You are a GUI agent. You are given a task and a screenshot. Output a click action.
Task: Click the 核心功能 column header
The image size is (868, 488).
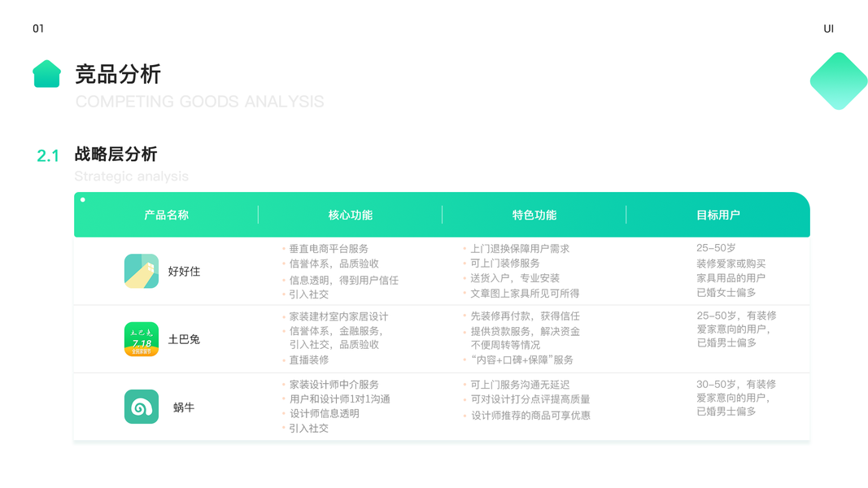[350, 215]
